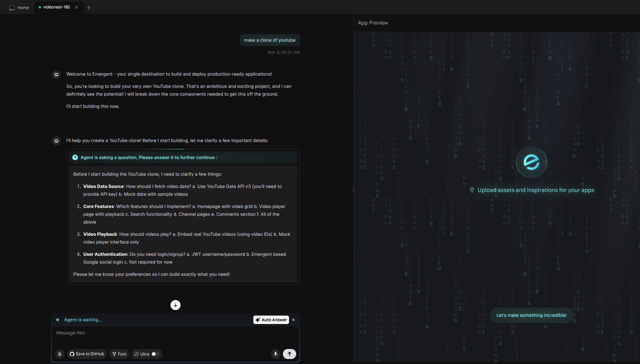640x364 pixels.
Task: Send message with the up-arrow button
Action: (x=289, y=354)
